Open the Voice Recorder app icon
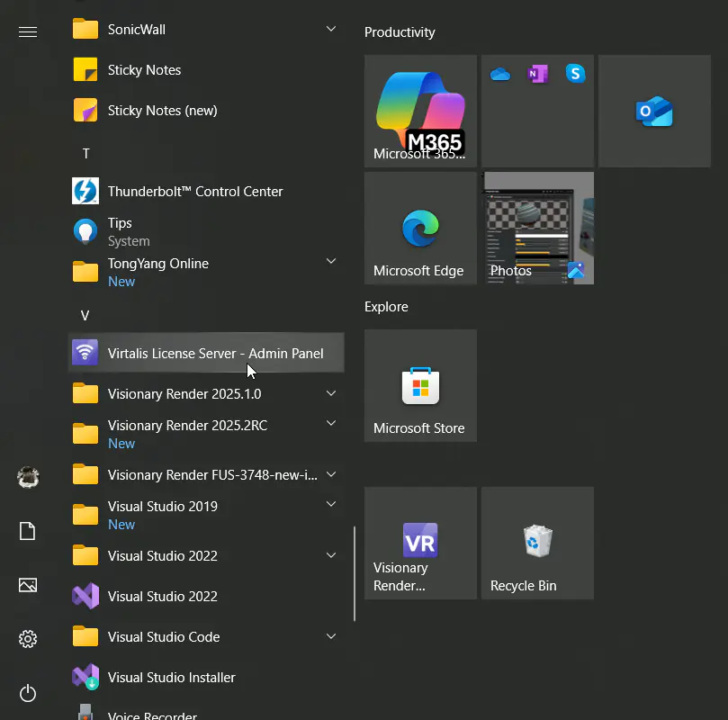The height and width of the screenshot is (720, 728). (x=85, y=712)
